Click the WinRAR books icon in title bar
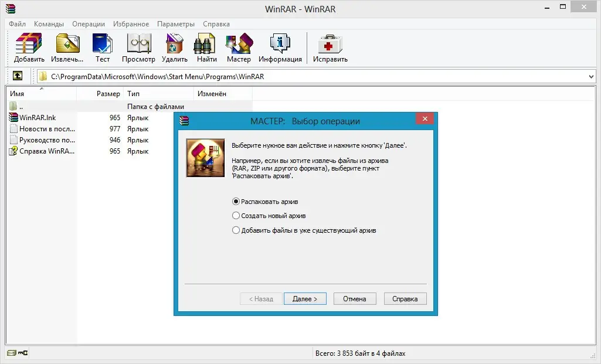601x364 pixels. [x=11, y=8]
